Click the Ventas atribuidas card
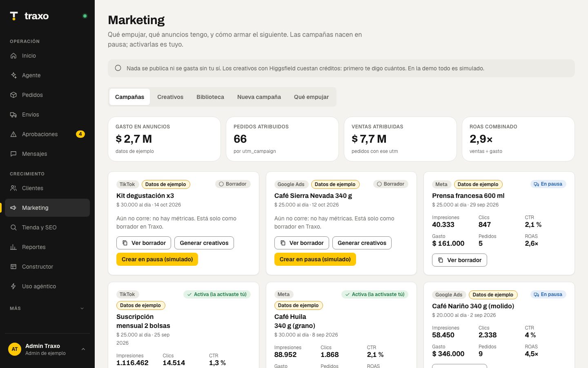This screenshot has height=368, width=588. [400, 139]
